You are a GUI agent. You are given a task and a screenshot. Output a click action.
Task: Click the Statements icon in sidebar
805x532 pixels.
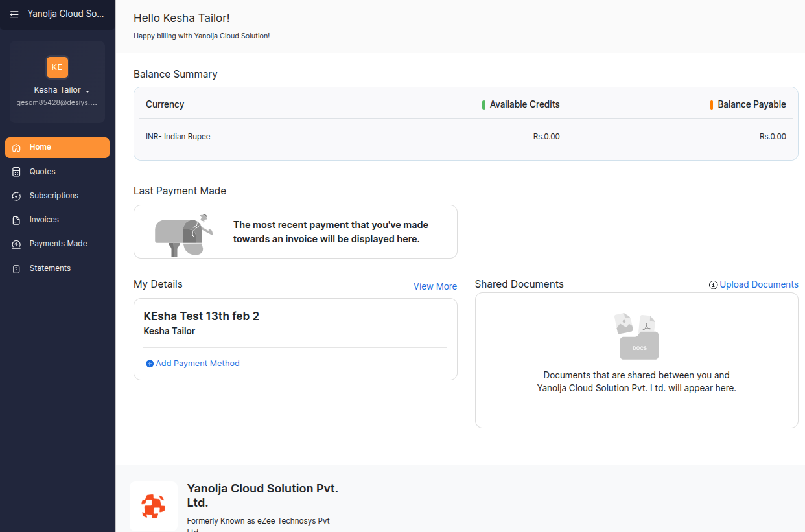click(17, 269)
